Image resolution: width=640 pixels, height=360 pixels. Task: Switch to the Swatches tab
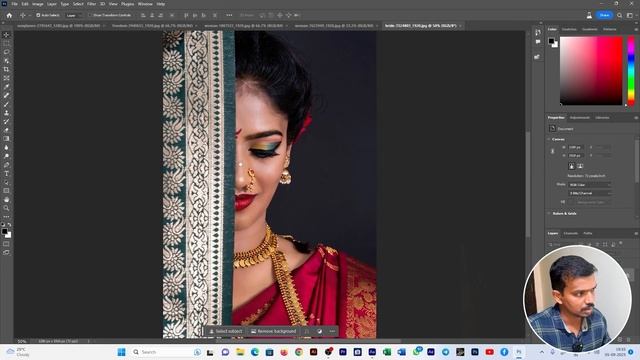point(569,29)
